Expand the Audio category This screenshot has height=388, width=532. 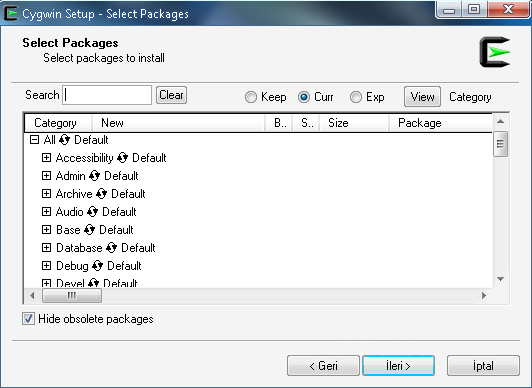pyautogui.click(x=46, y=212)
